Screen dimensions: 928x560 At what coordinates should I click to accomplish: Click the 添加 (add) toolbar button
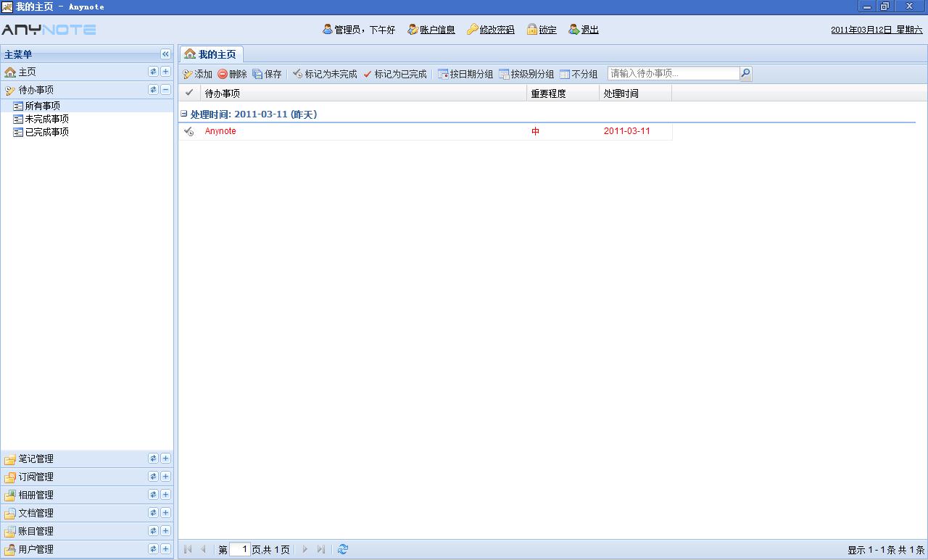[197, 74]
